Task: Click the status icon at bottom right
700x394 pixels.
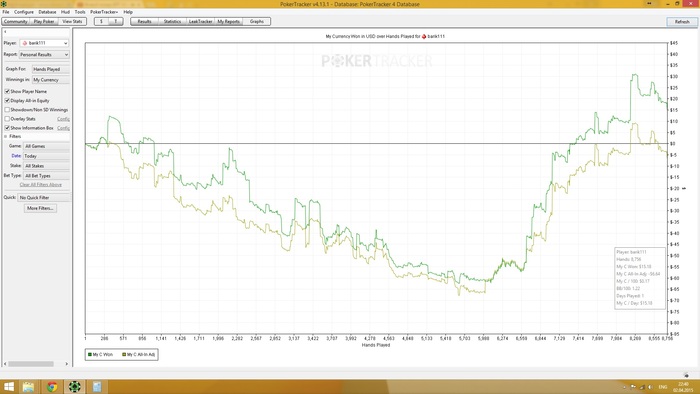Action: (686, 375)
